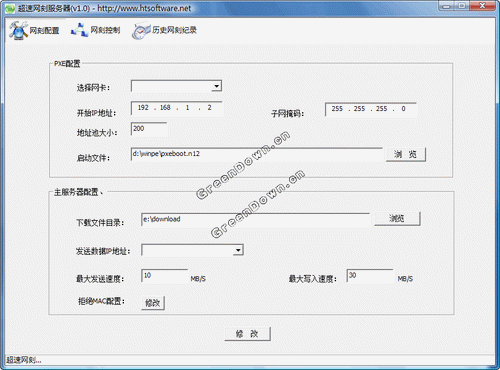This screenshot has height=370, width=500.
Task: Select the 历史网刻纪录 tab label
Action: click(x=174, y=30)
